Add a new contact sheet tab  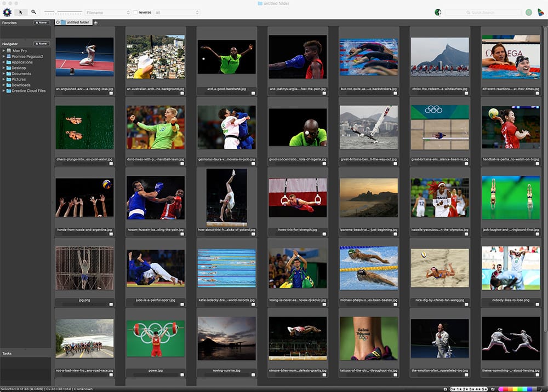tap(96, 22)
